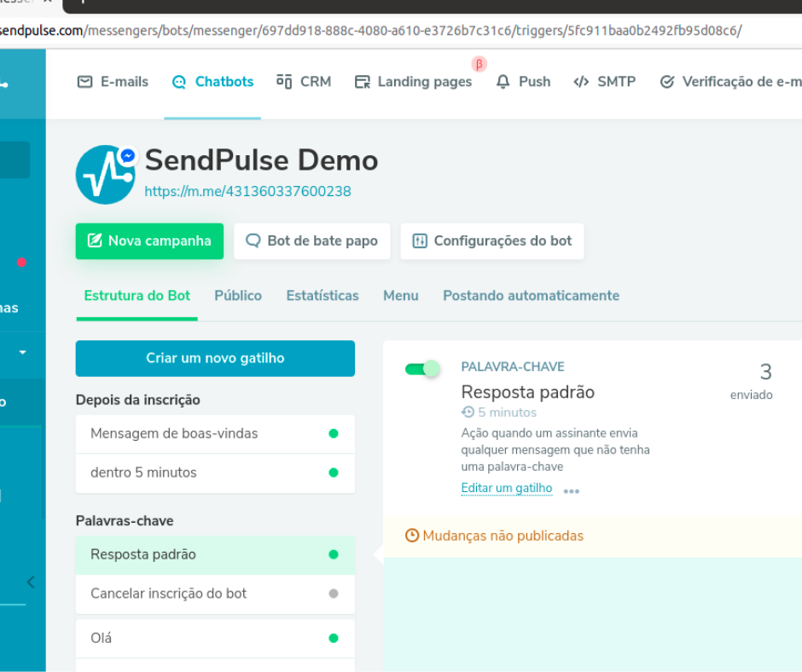
Task: Click the green status dot for Resposta padrão
Action: (x=334, y=555)
